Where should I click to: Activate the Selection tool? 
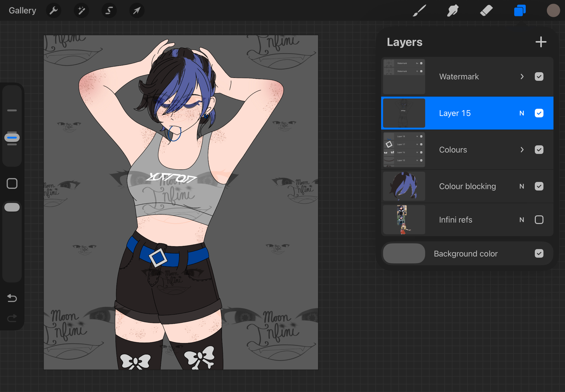coord(109,11)
